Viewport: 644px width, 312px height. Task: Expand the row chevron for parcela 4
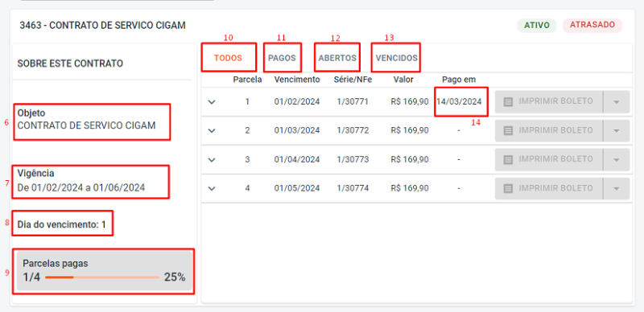pyautogui.click(x=212, y=188)
